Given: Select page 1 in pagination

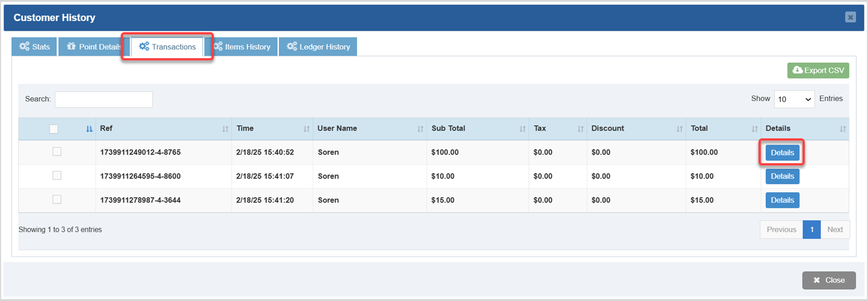Looking at the screenshot, I should coord(812,229).
